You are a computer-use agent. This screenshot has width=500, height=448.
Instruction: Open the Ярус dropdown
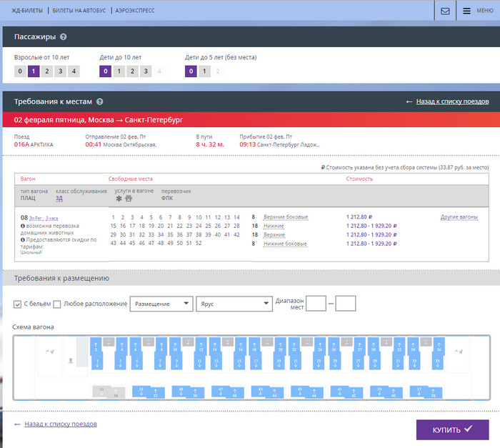tap(234, 304)
